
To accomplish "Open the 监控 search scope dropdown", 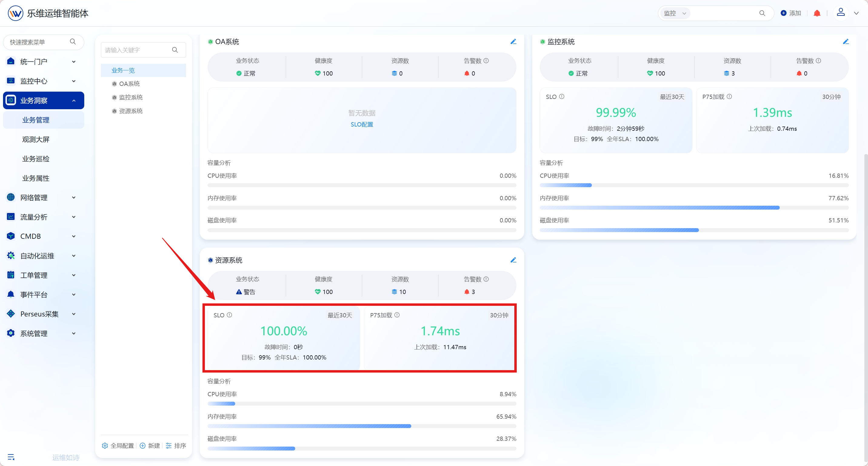I will point(675,13).
